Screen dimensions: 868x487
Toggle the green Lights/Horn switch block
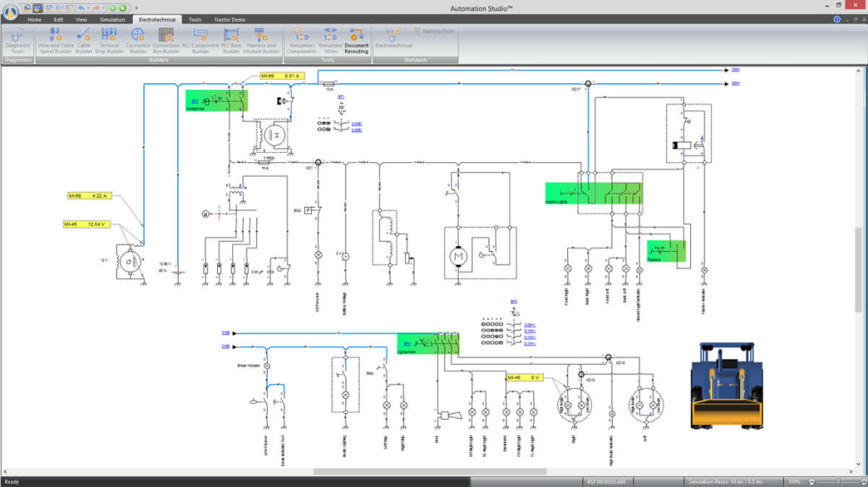[x=428, y=344]
